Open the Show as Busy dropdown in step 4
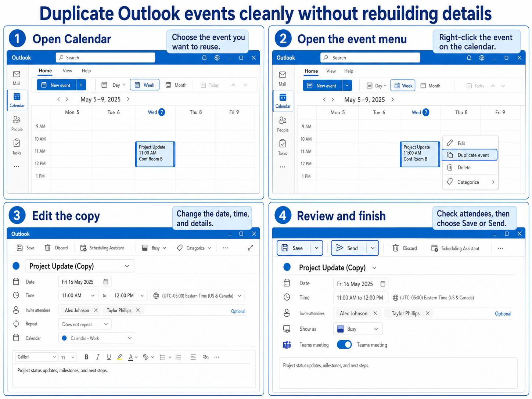 coord(358,329)
